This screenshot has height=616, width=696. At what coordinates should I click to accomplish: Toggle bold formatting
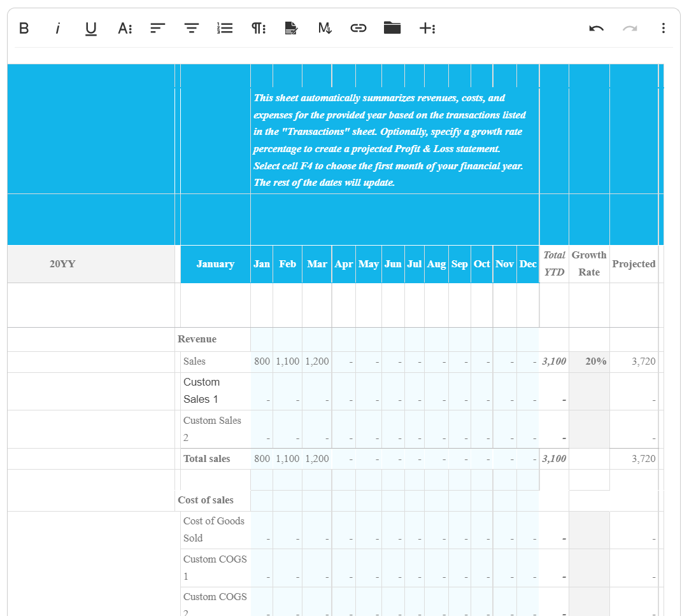(24, 28)
